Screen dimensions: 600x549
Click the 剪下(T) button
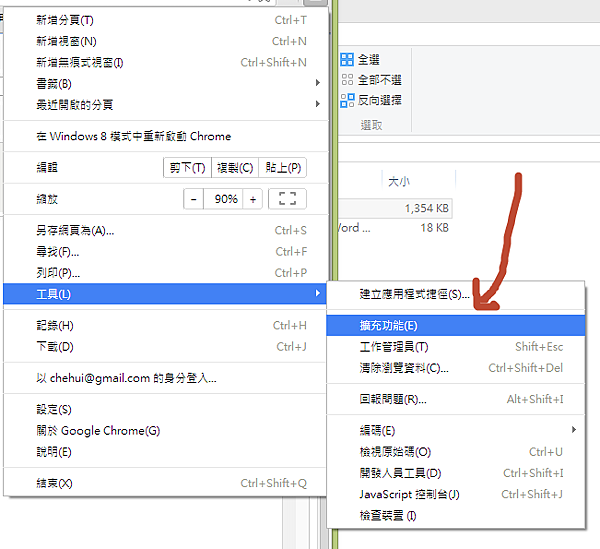[x=188, y=168]
